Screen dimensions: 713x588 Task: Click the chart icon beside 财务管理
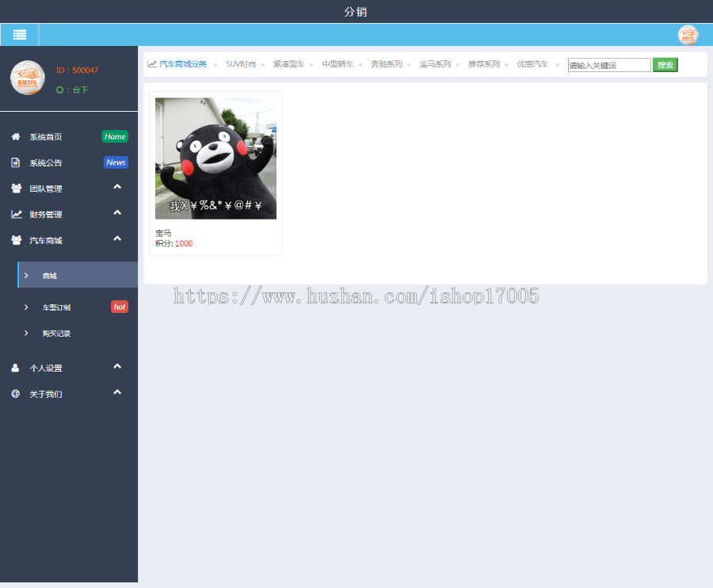coord(17,214)
